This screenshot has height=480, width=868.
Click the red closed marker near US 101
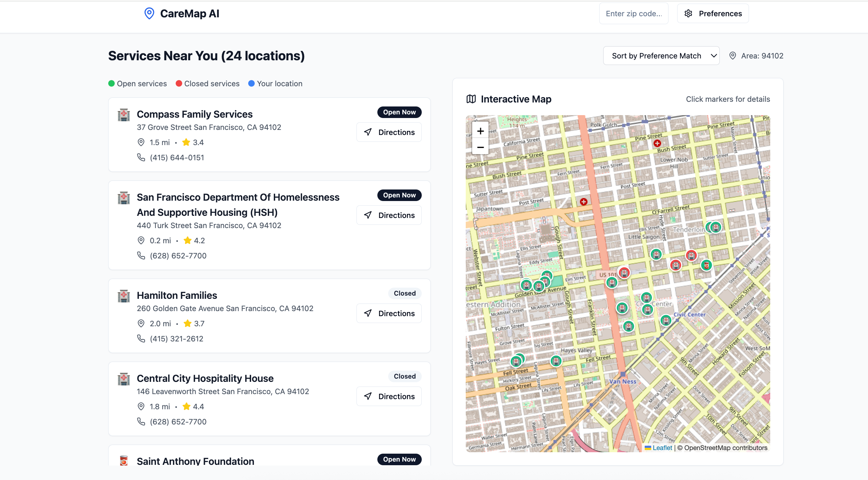click(x=624, y=272)
